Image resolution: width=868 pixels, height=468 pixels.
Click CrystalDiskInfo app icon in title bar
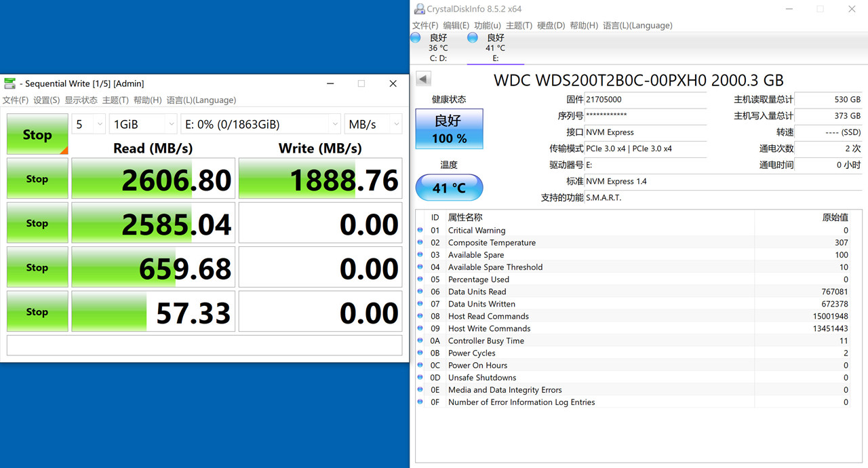[x=419, y=9]
